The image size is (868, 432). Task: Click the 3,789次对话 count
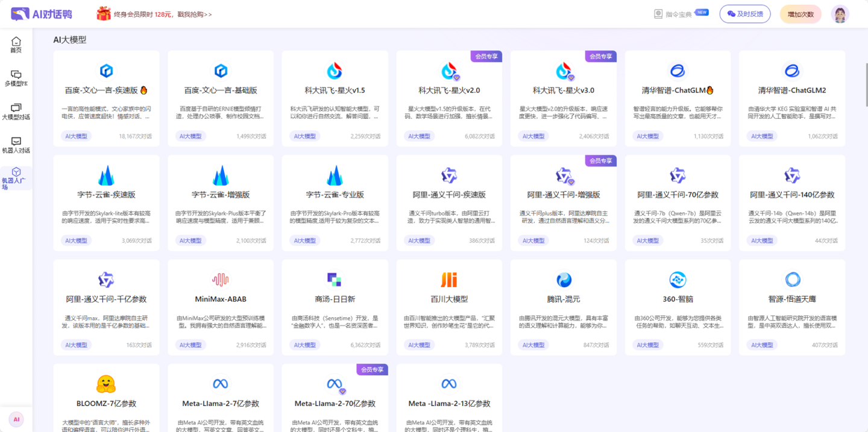click(x=480, y=345)
